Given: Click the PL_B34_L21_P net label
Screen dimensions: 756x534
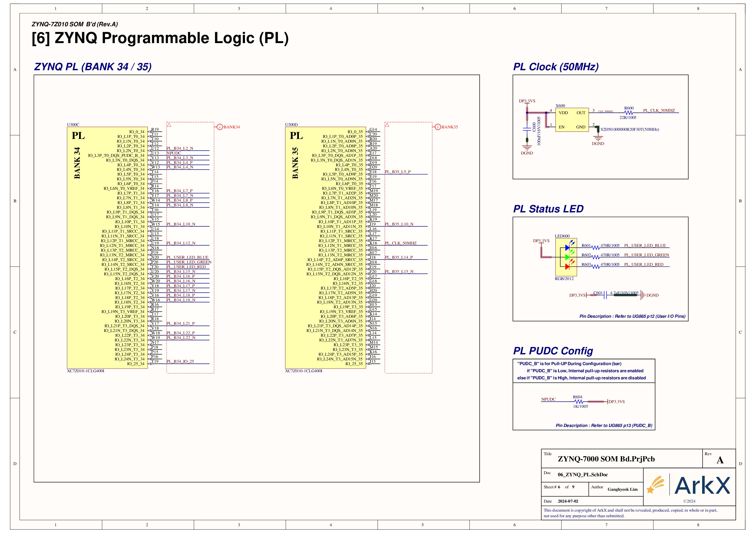Looking at the screenshot, I should click(x=180, y=324).
